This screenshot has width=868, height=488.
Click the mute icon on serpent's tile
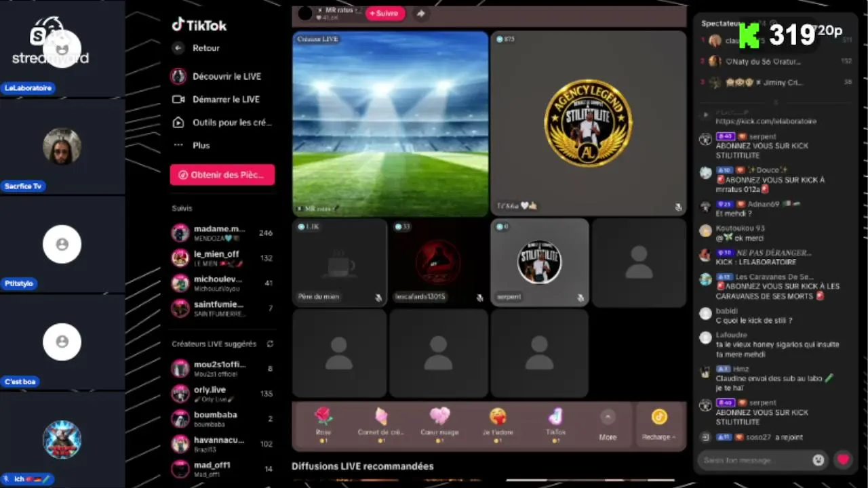tap(580, 298)
